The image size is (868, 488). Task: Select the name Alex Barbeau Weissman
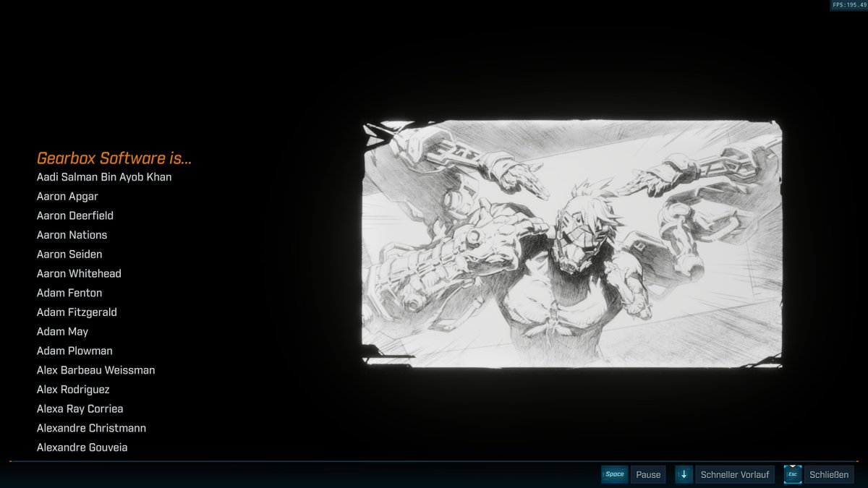(x=96, y=370)
